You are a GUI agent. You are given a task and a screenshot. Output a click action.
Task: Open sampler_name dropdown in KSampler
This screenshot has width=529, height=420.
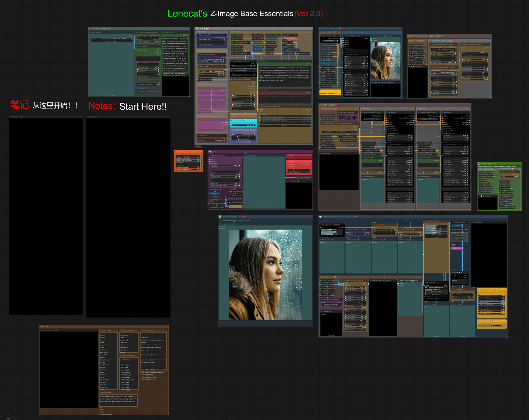pyautogui.click(x=225, y=177)
